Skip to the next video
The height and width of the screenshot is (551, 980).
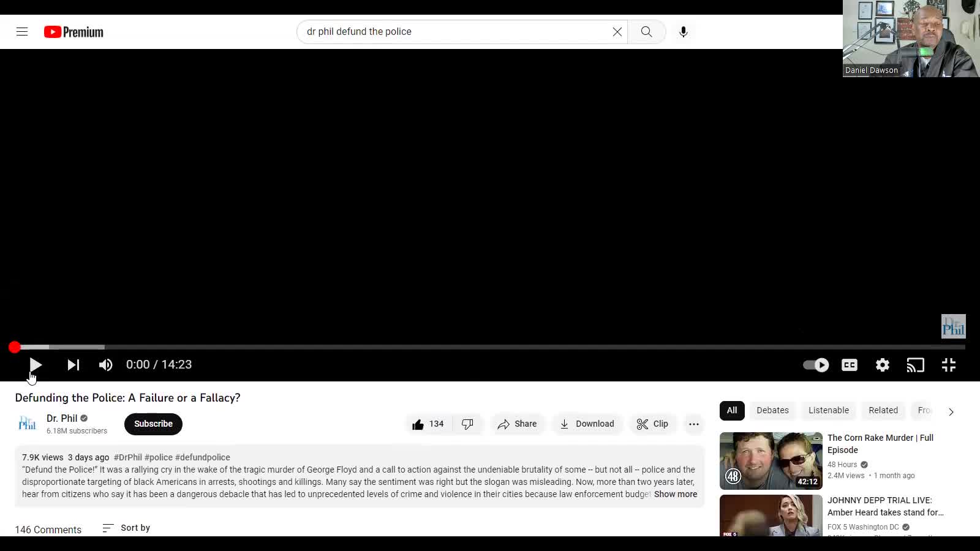click(x=73, y=365)
